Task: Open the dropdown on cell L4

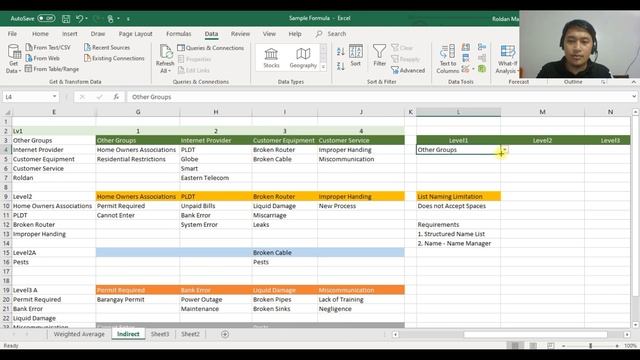Action: coord(504,150)
